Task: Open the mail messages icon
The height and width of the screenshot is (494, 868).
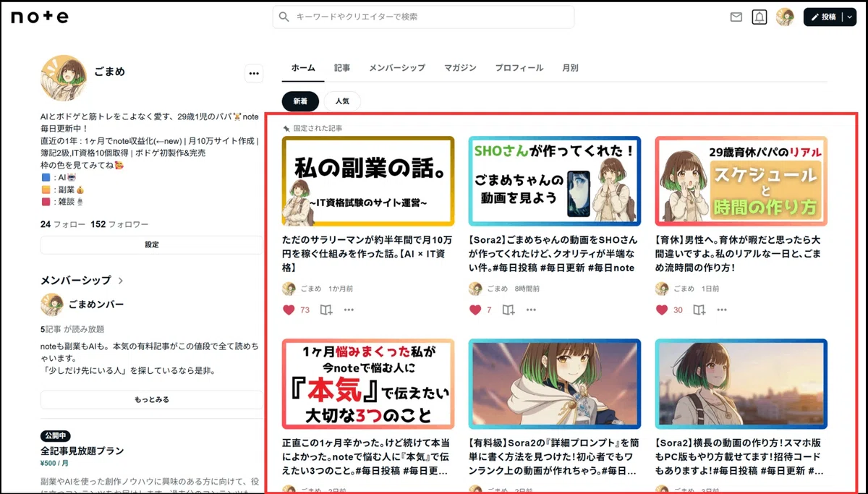Action: 736,17
